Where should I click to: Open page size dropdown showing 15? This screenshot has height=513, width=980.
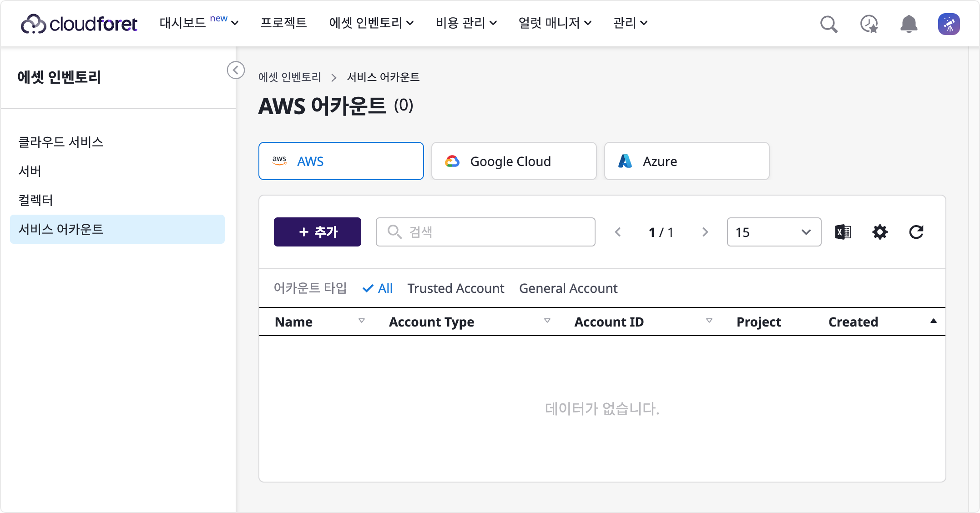click(774, 232)
